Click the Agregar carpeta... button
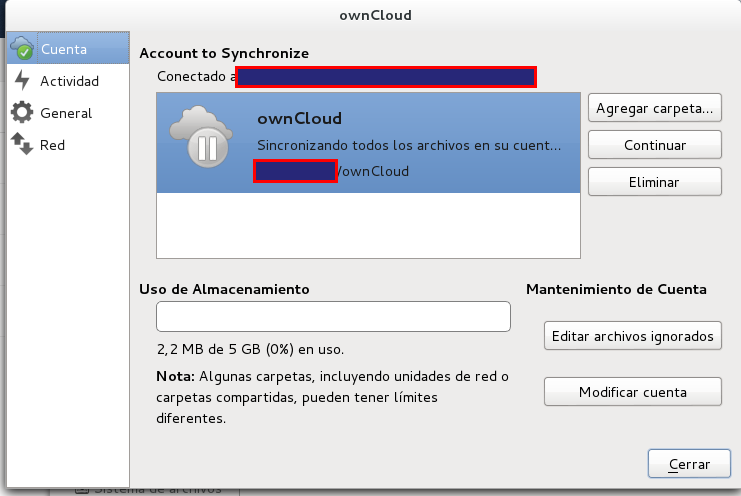The image size is (741, 496). click(x=655, y=108)
